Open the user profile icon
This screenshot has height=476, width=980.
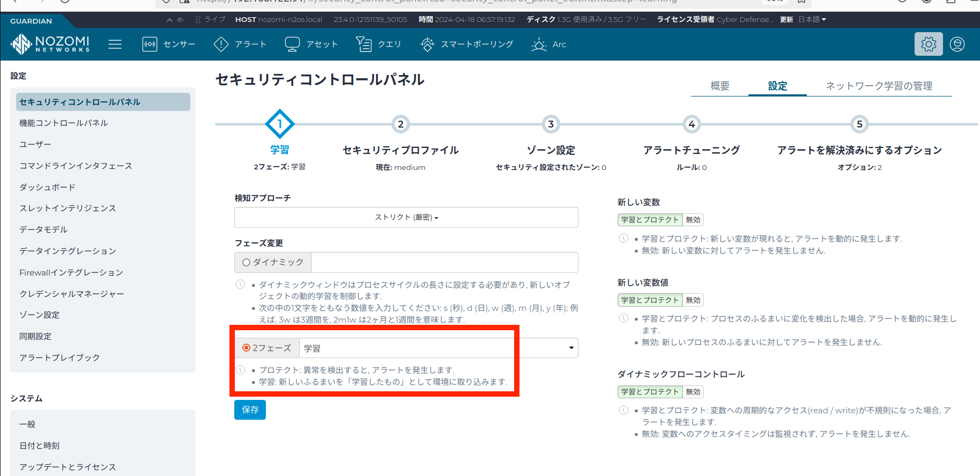957,44
